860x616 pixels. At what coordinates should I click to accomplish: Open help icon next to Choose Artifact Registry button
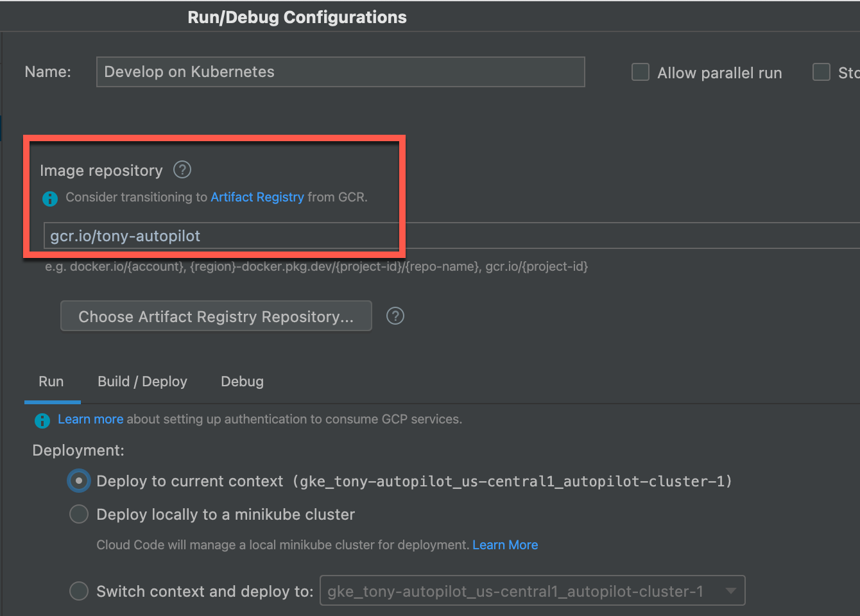[395, 316]
